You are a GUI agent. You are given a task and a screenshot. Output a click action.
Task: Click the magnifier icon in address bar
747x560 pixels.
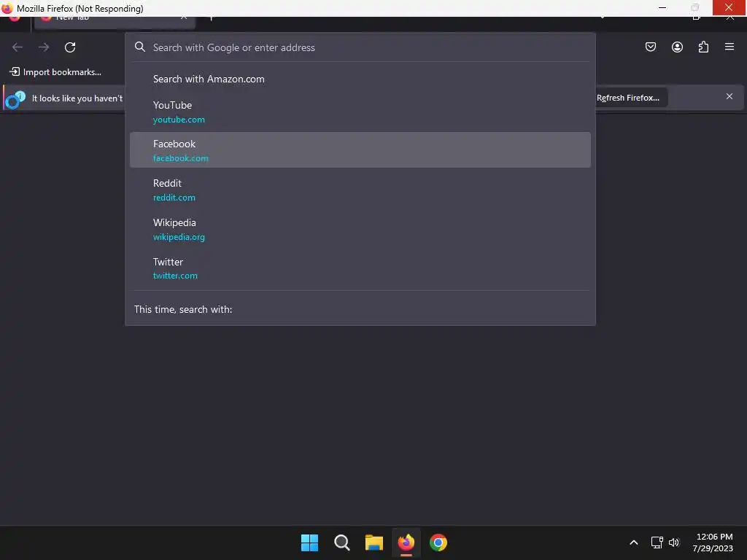(139, 47)
